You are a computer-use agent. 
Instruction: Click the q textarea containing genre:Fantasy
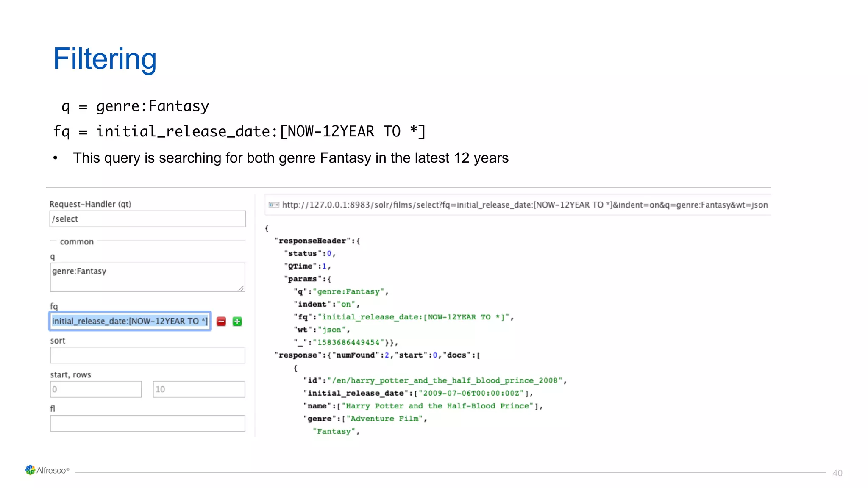pos(147,277)
